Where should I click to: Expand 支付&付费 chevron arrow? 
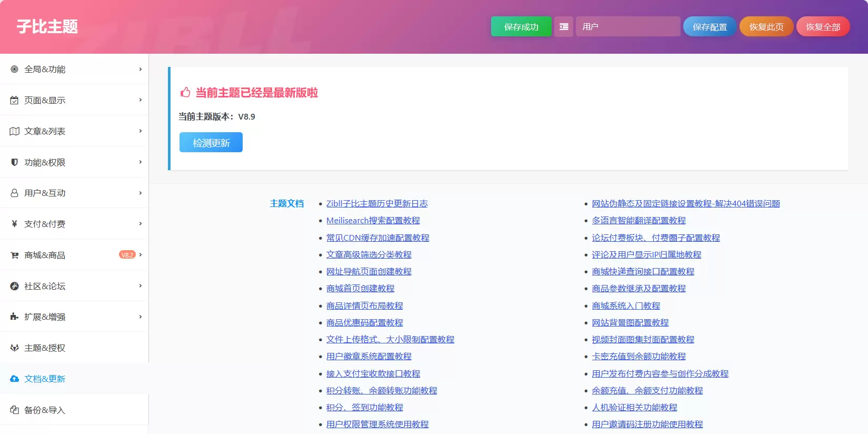[141, 224]
